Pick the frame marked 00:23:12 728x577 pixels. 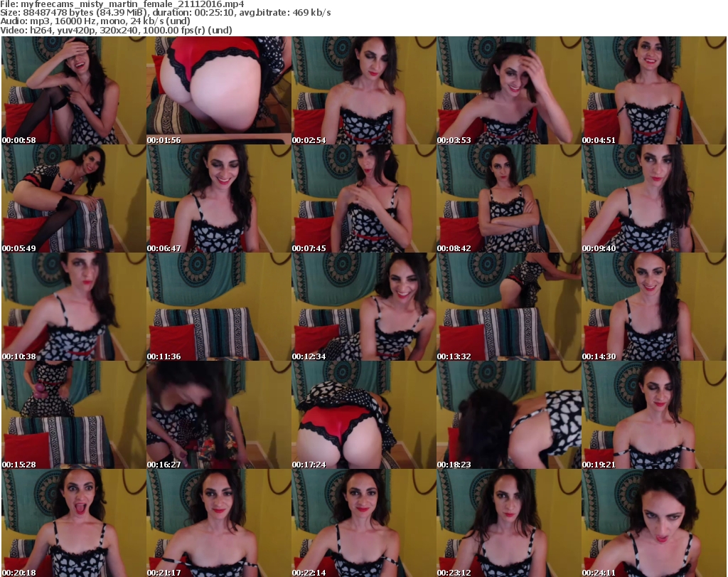pos(509,523)
